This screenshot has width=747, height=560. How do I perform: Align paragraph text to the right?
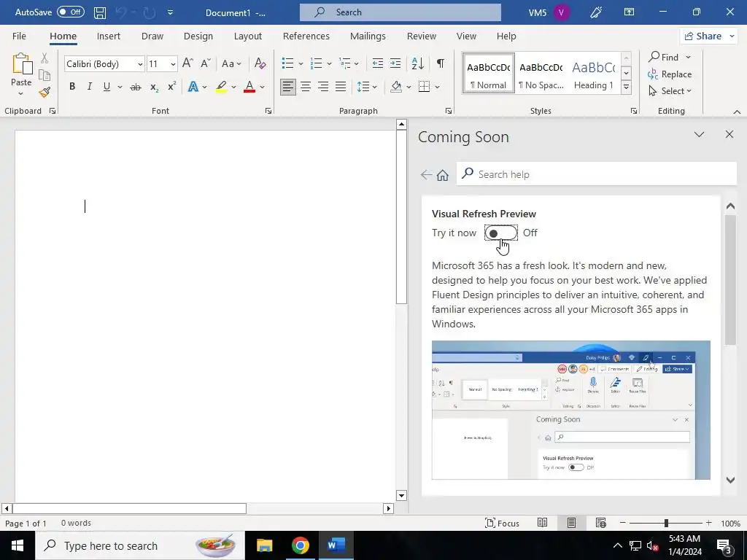(323, 87)
